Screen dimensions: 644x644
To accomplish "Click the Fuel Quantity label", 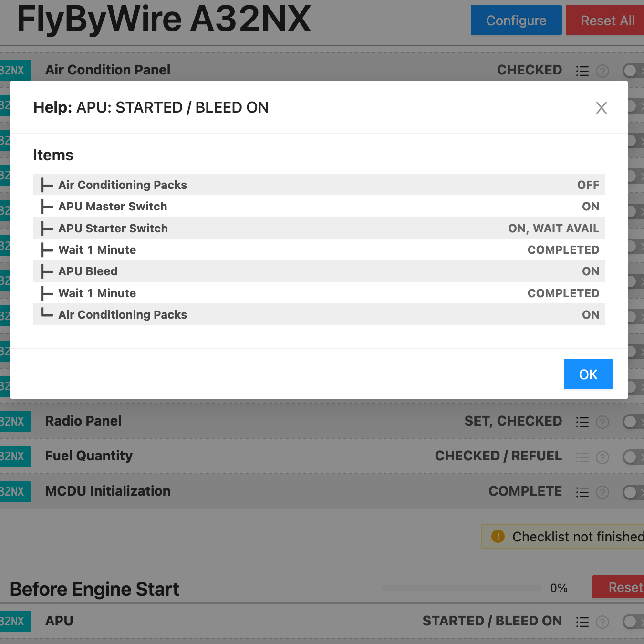I will [x=89, y=456].
